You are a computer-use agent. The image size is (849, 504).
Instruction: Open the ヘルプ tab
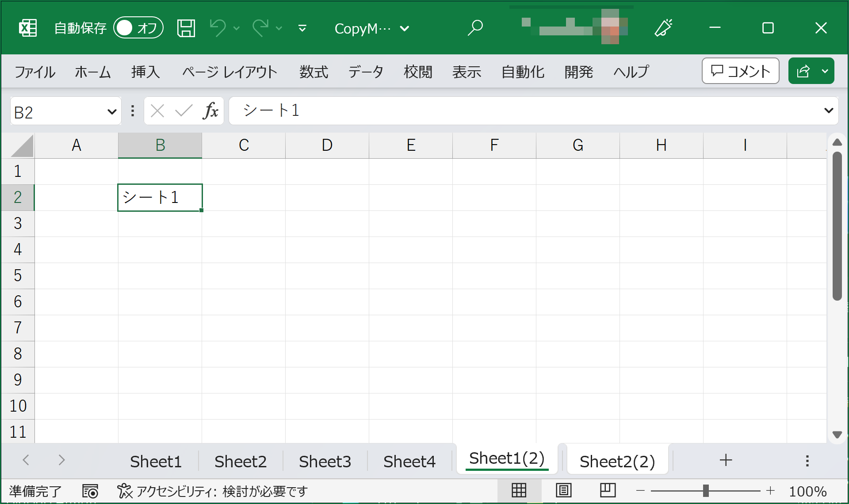[631, 72]
